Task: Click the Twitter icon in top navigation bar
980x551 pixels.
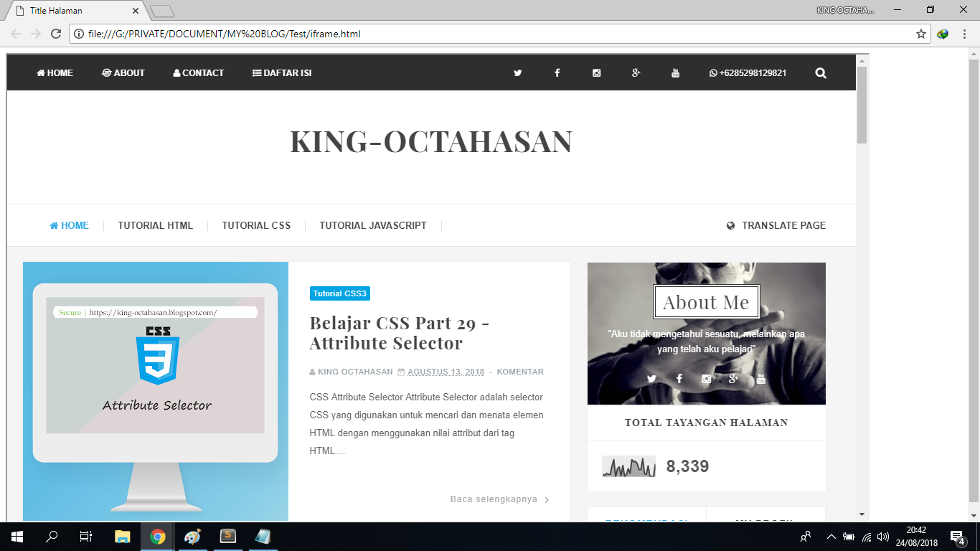Action: pyautogui.click(x=517, y=73)
